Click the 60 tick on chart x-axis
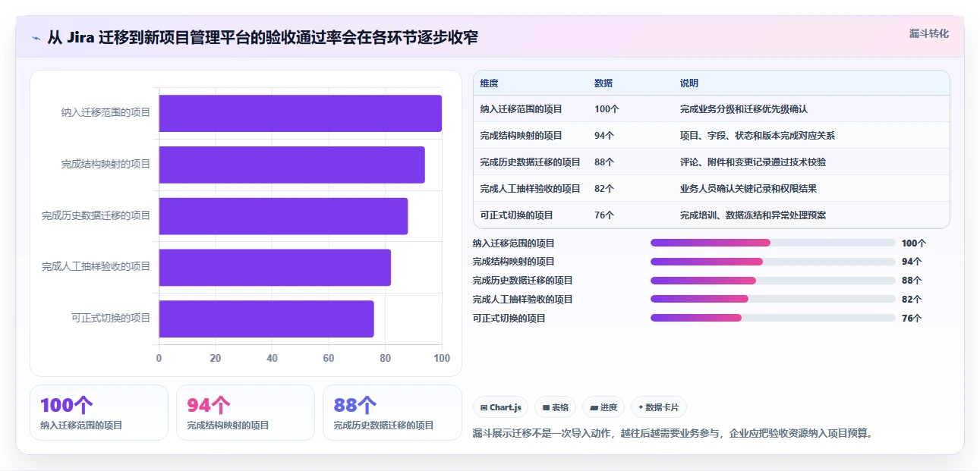Image resolution: width=980 pixels, height=471 pixels. (x=329, y=359)
